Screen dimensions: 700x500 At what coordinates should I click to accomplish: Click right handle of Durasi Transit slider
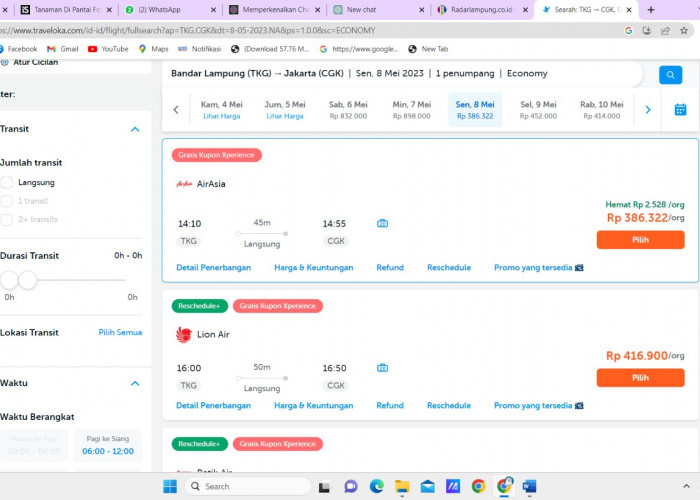click(x=28, y=280)
